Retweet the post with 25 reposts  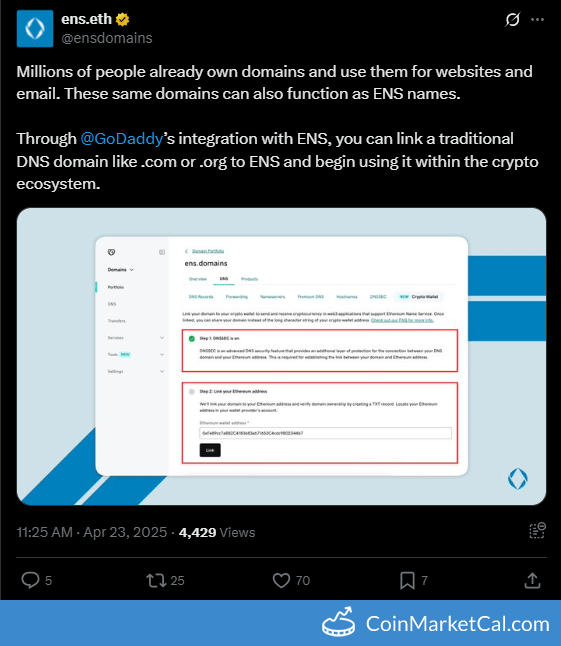156,580
